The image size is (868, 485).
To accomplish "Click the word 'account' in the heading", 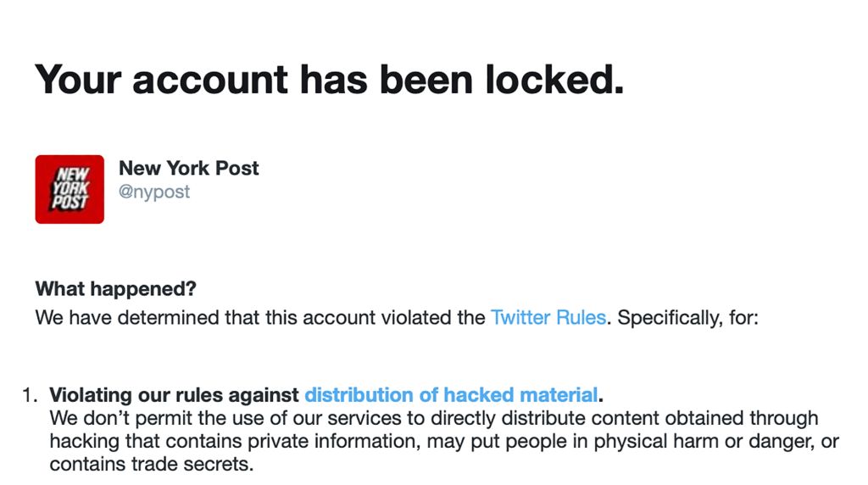I will point(210,81).
